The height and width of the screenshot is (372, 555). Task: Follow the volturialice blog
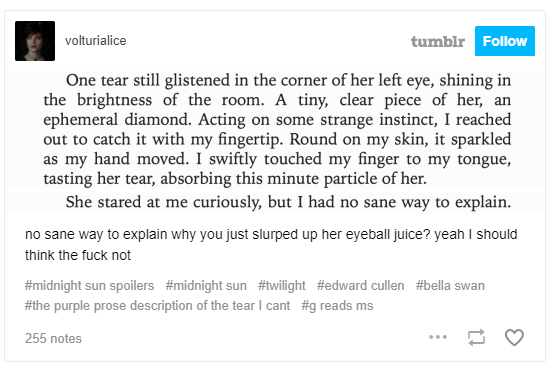505,41
